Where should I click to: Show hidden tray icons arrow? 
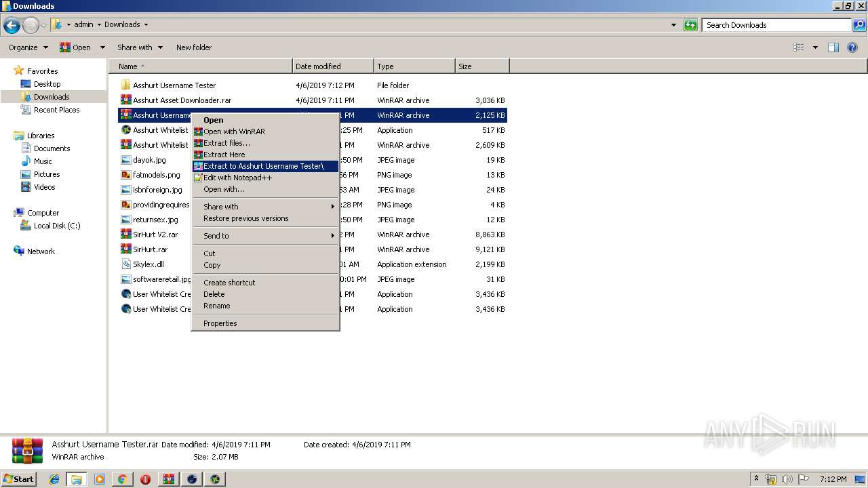pyautogui.click(x=756, y=479)
